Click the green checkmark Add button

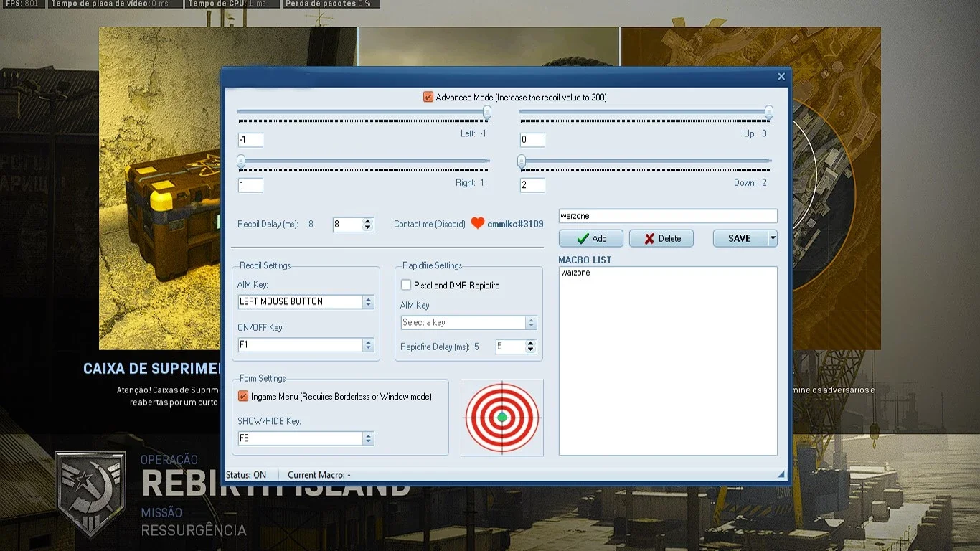click(x=591, y=238)
